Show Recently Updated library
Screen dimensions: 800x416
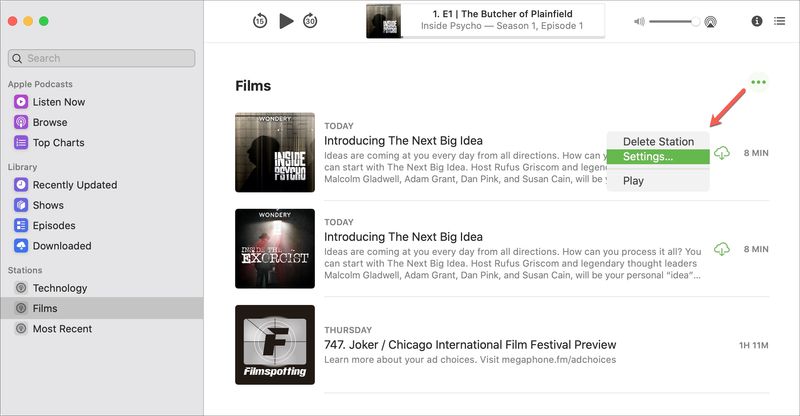click(66, 185)
